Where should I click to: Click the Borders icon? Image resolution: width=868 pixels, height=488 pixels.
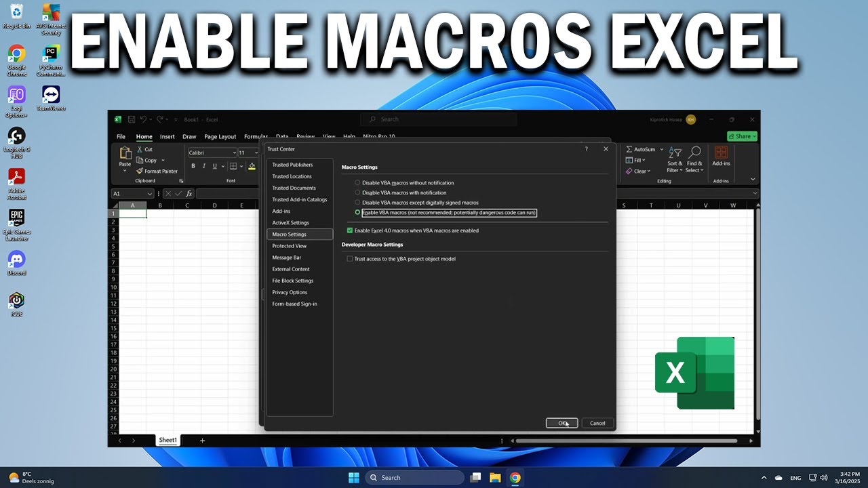(x=233, y=166)
